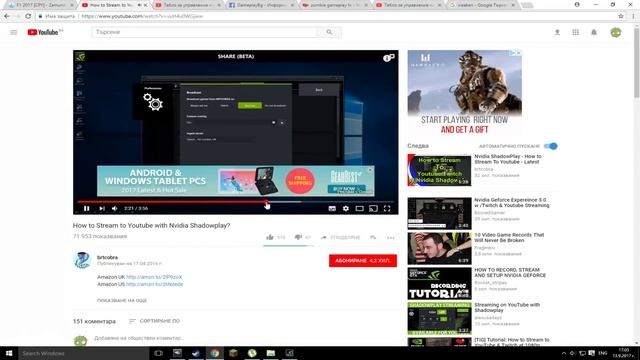The width and height of the screenshot is (640, 360).
Task: Open the brtcobra channel name link
Action: click(x=107, y=257)
